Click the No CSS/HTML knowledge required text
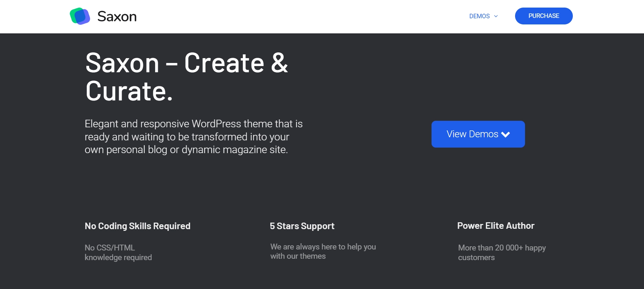Image resolution: width=644 pixels, height=289 pixels. pos(118,253)
